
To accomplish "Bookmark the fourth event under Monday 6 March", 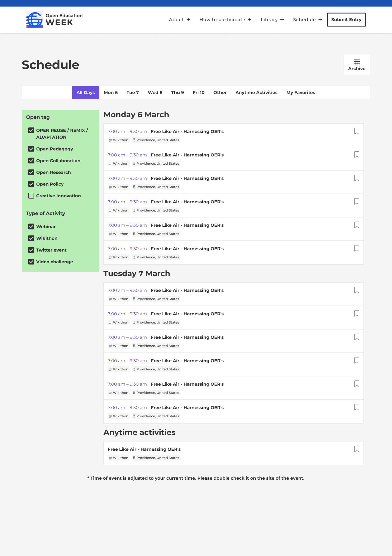I will pyautogui.click(x=357, y=201).
